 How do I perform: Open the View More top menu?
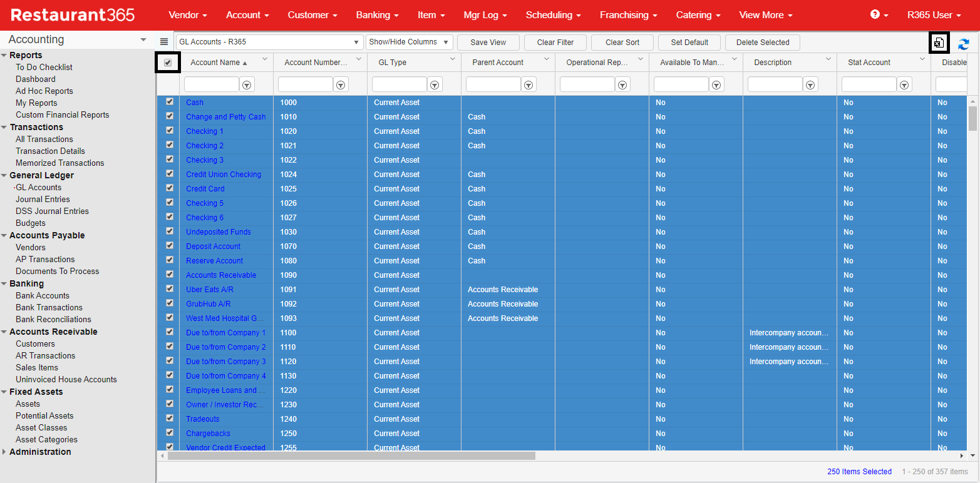766,15
